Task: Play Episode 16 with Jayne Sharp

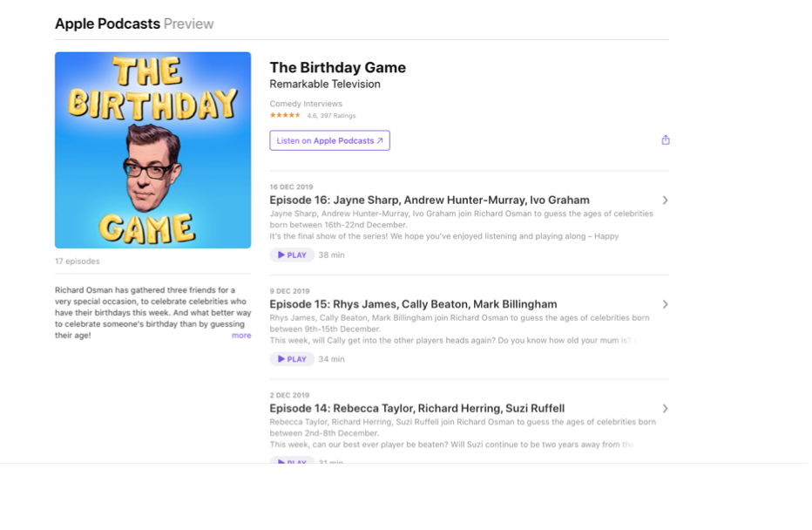Action: (292, 255)
